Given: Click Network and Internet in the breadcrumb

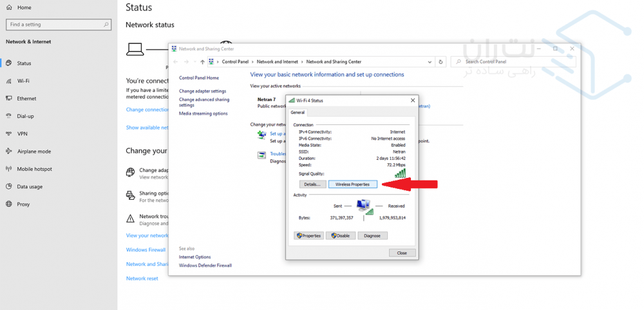Looking at the screenshot, I should [x=277, y=62].
